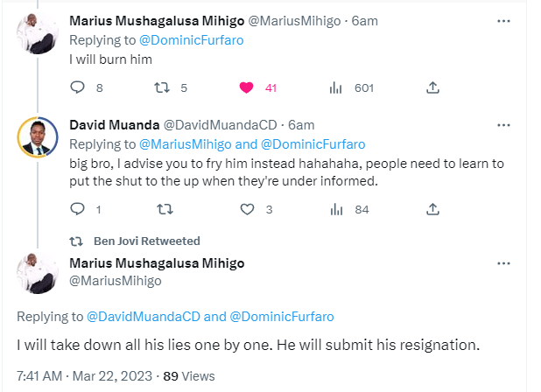541x392 pixels.
Task: View analytics for tweet with 601 views
Action: [335, 87]
